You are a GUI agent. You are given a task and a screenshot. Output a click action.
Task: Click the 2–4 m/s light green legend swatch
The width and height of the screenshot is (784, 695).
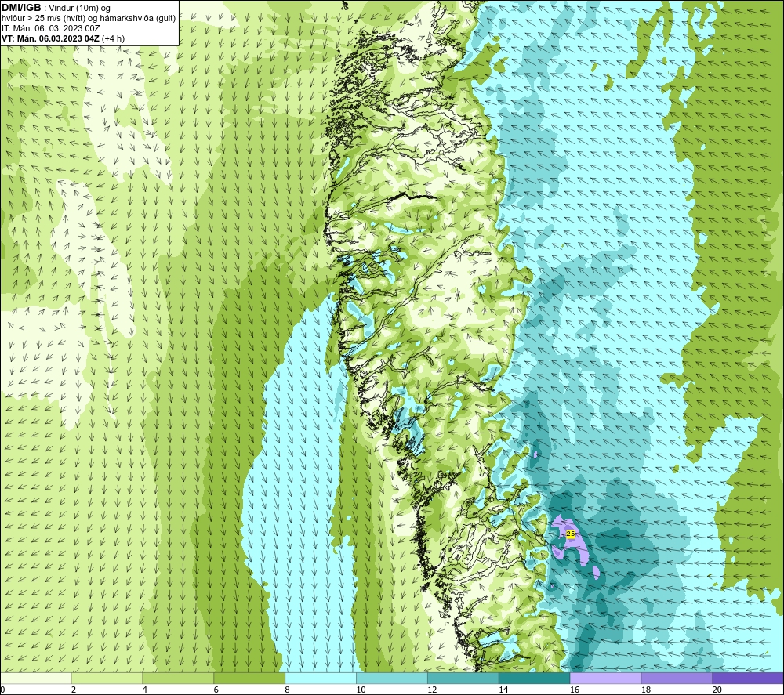[107, 678]
